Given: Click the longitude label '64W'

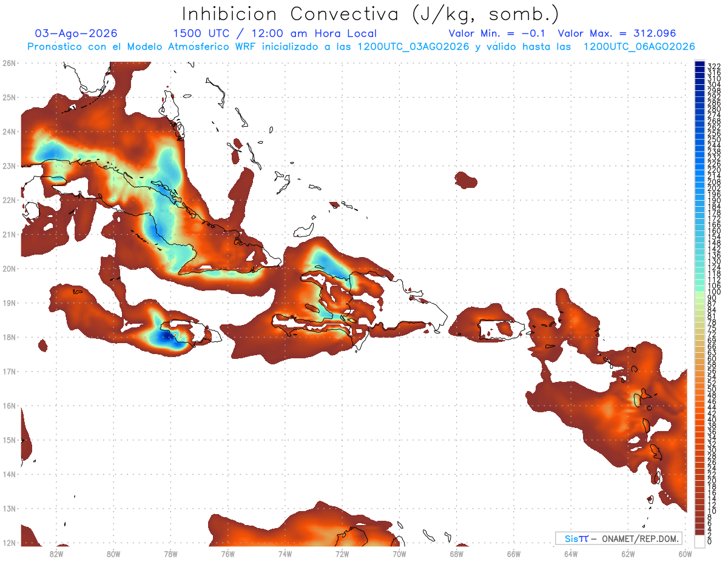Looking at the screenshot, I should tap(571, 554).
